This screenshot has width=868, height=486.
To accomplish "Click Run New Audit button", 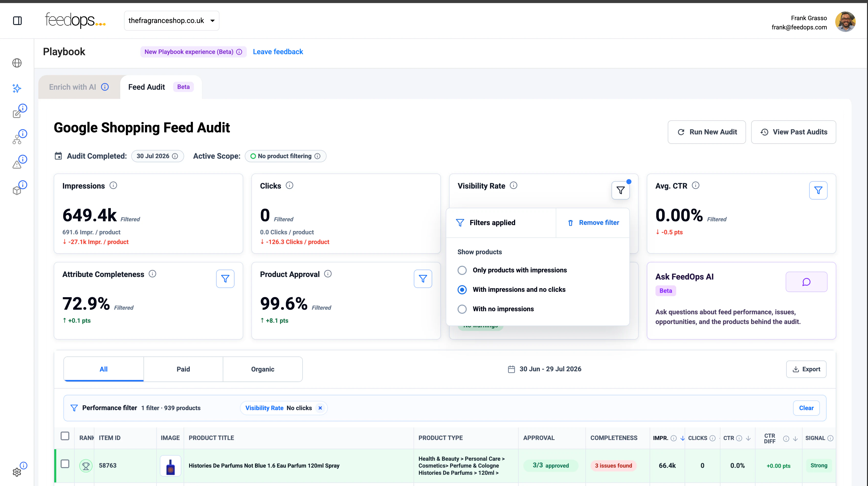I will pyautogui.click(x=707, y=132).
